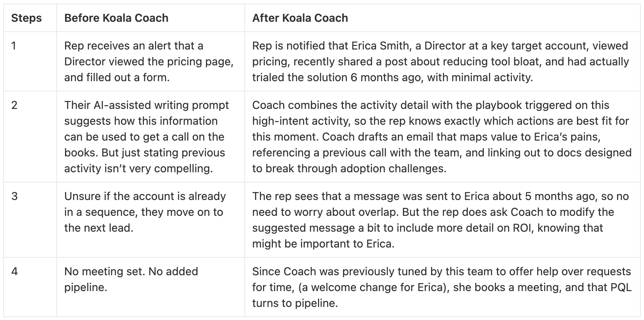Image resolution: width=644 pixels, height=320 pixels.
Task: Click the "Steps" column header
Action: click(x=26, y=18)
